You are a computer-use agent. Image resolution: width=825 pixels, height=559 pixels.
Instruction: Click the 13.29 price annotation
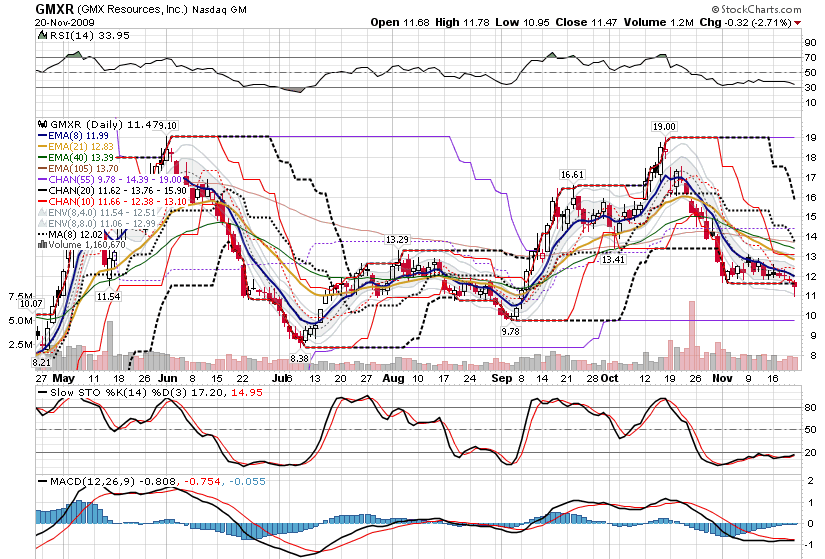[397, 239]
